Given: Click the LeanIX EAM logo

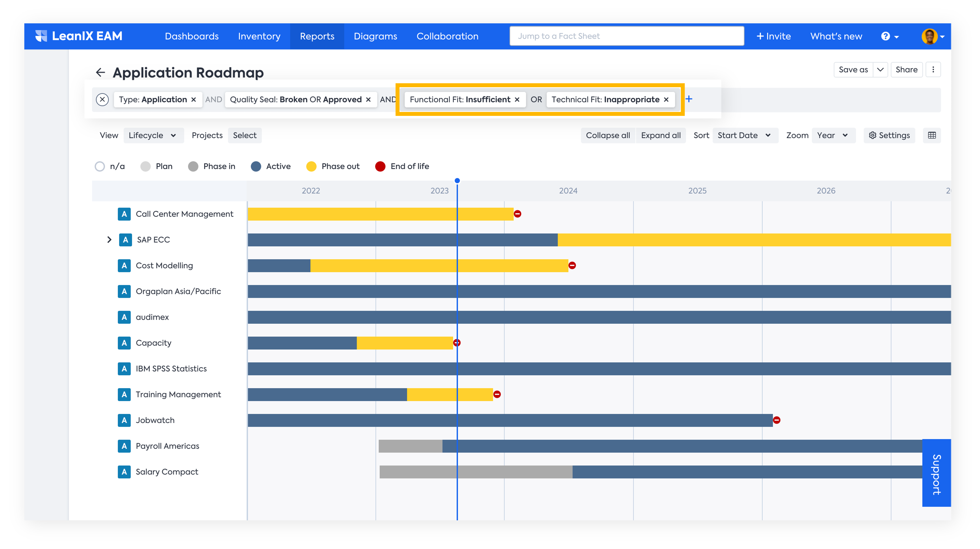Looking at the screenshot, I should pos(79,36).
